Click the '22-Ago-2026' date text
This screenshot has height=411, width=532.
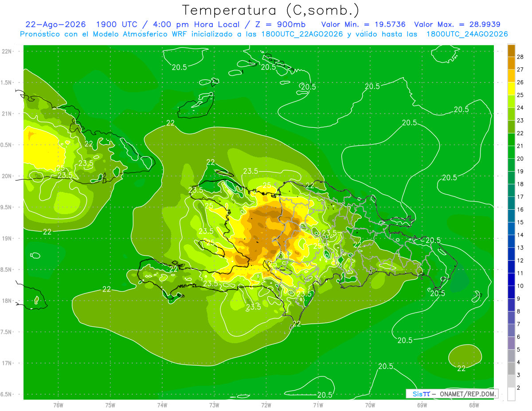click(56, 24)
